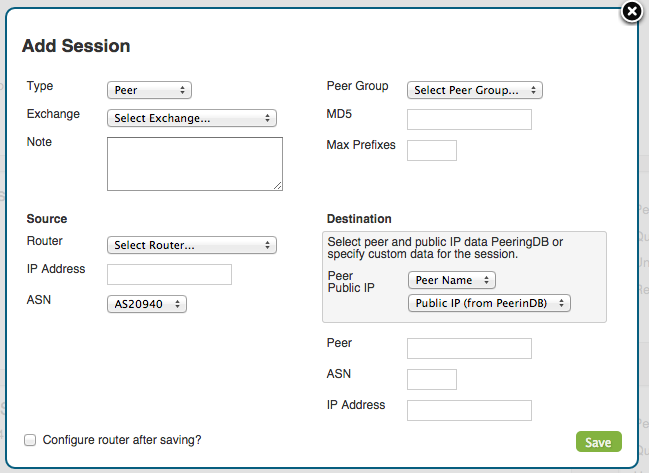
Task: Click the Max Prefixes field
Action: (x=432, y=151)
